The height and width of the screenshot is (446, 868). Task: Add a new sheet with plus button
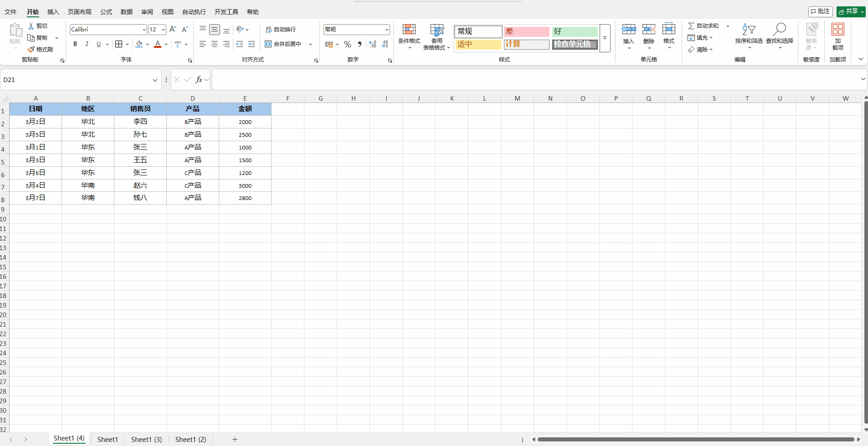point(235,439)
